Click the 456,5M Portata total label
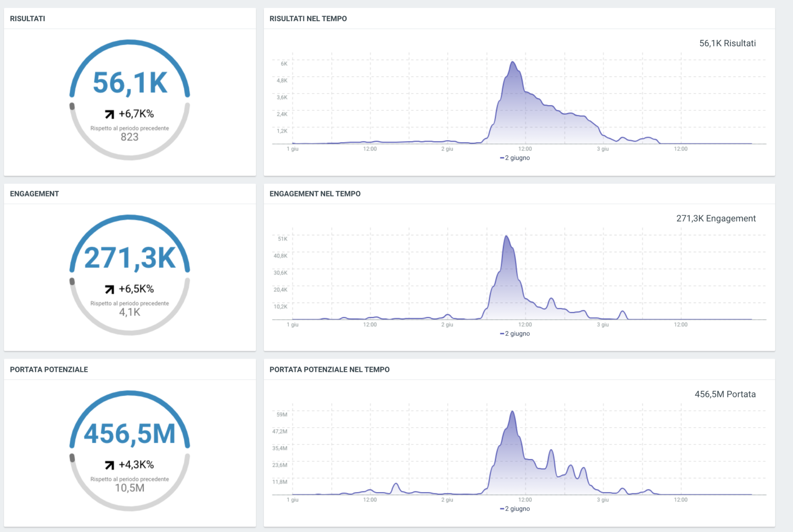 [725, 394]
